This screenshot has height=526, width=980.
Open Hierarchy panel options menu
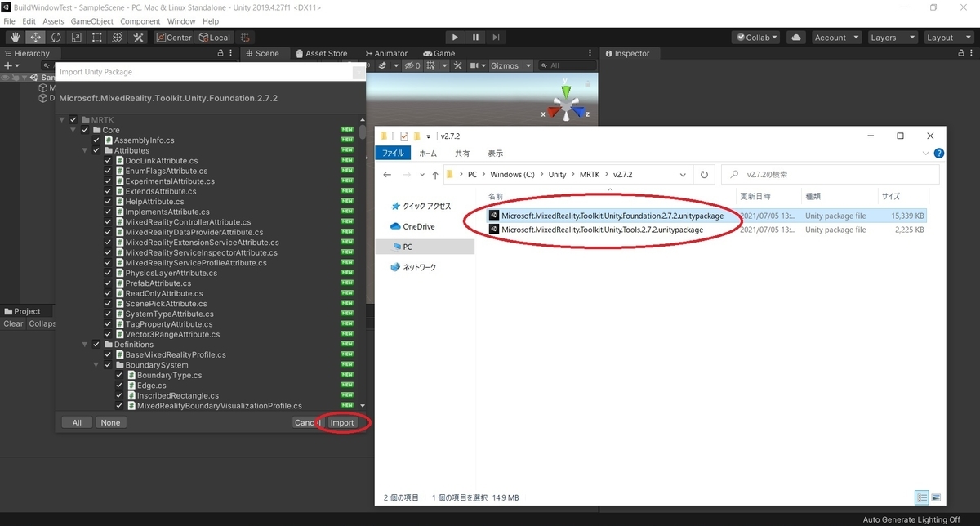233,53
